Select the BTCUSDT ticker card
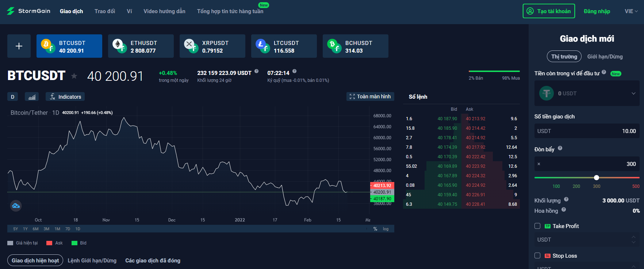Screen dimensions: 644x269 pos(69,46)
